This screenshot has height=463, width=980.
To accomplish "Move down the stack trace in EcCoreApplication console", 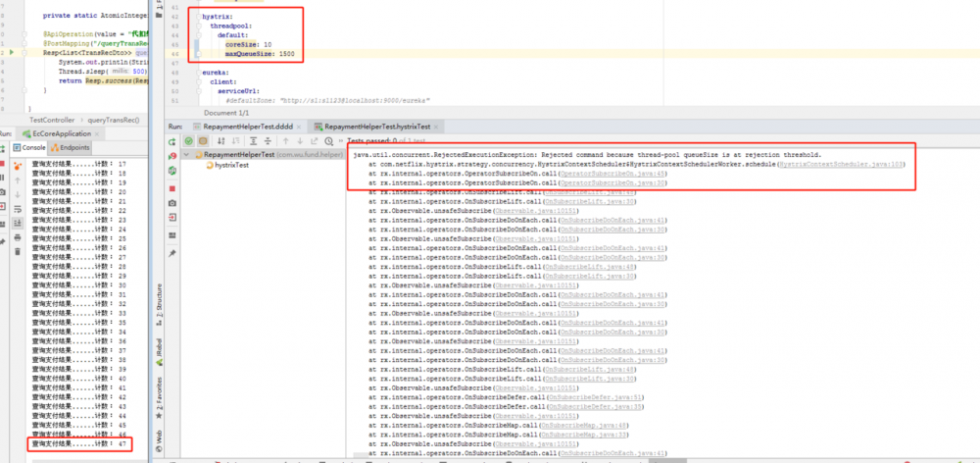I will 17,194.
